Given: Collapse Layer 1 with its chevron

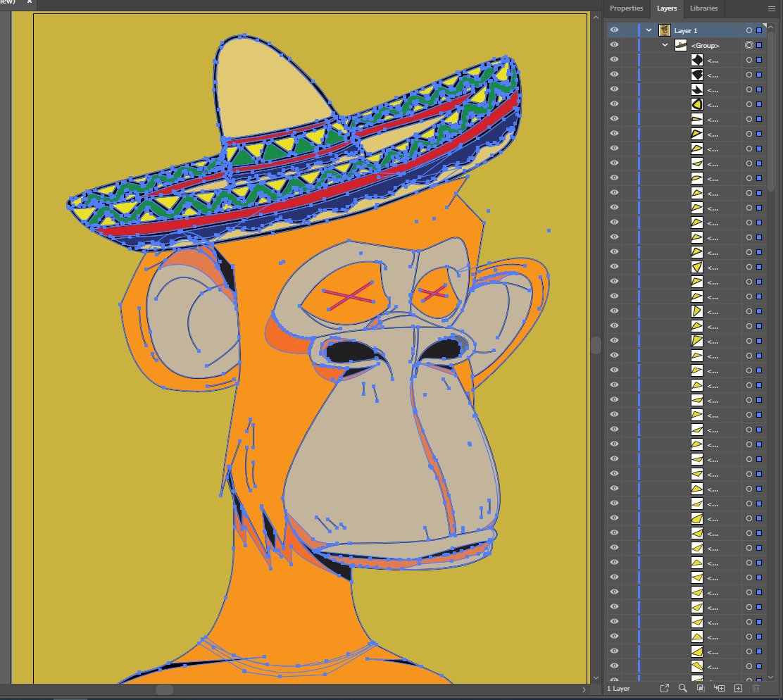Looking at the screenshot, I should coord(649,30).
